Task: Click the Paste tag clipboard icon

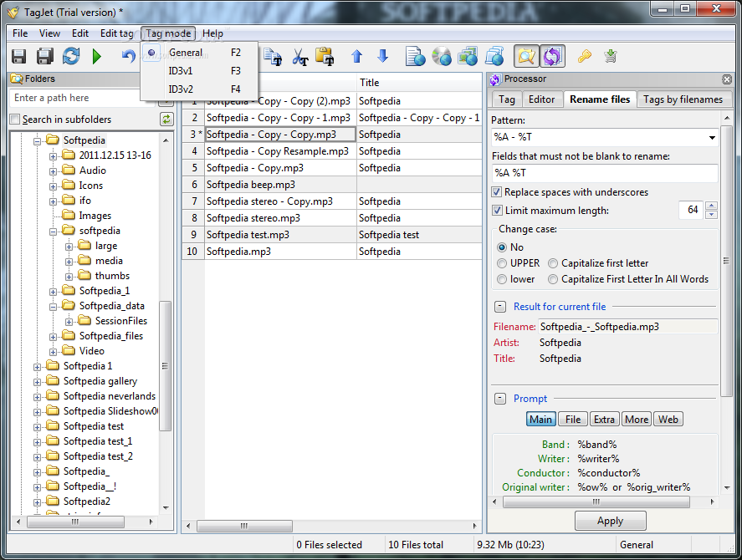Action: (x=325, y=56)
